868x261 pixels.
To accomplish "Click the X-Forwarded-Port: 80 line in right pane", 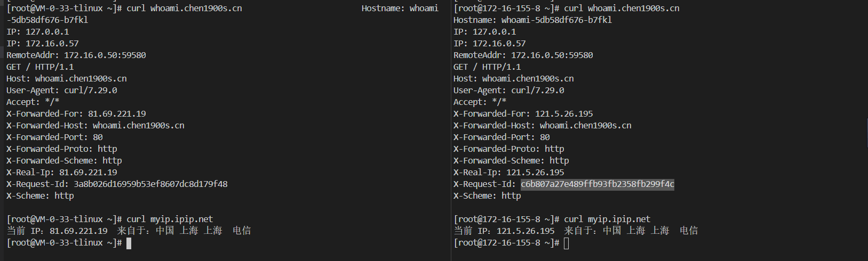I will tap(501, 137).
